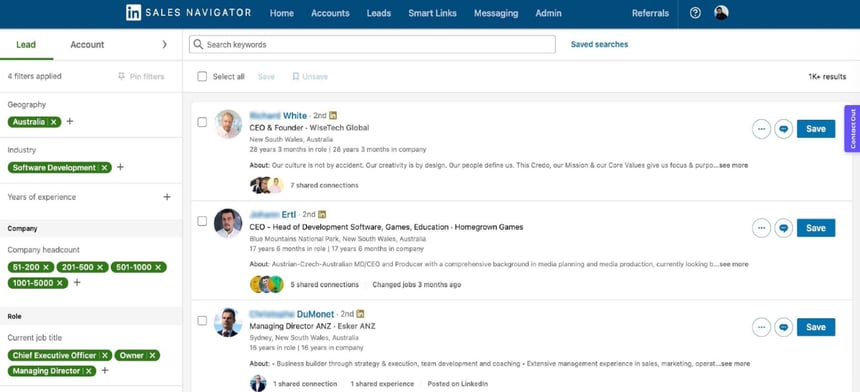Message Ertl with the chat icon
This screenshot has width=860, height=392.
pyautogui.click(x=783, y=228)
